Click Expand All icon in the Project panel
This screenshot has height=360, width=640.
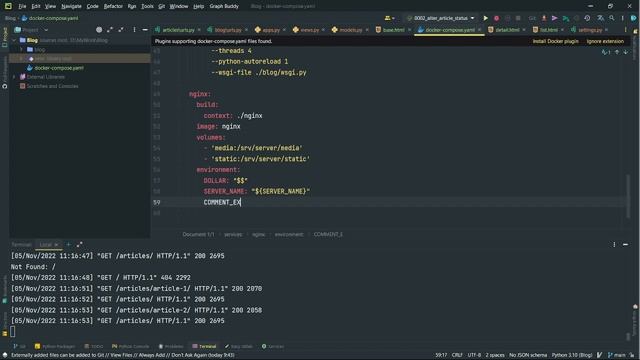click(110, 30)
